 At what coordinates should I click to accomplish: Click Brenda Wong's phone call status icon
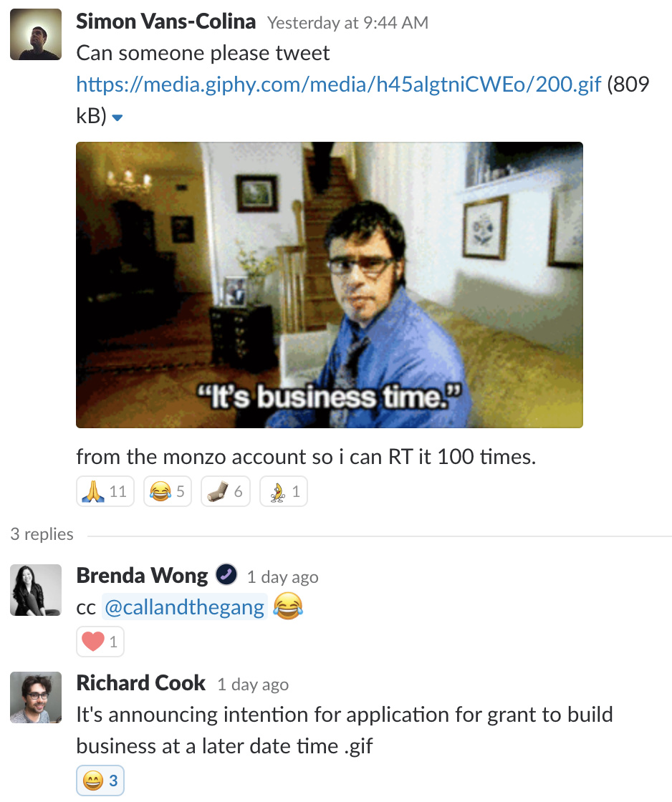[226, 574]
